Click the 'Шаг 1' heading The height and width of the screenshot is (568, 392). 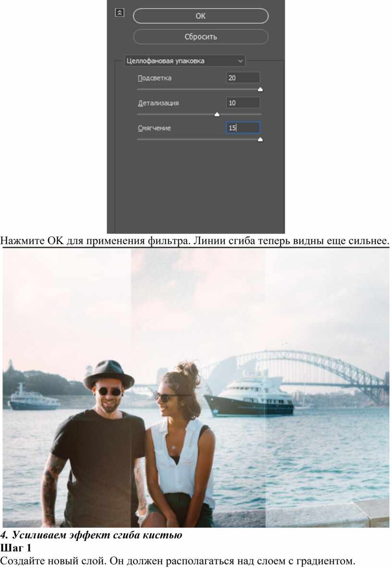pyautogui.click(x=16, y=547)
